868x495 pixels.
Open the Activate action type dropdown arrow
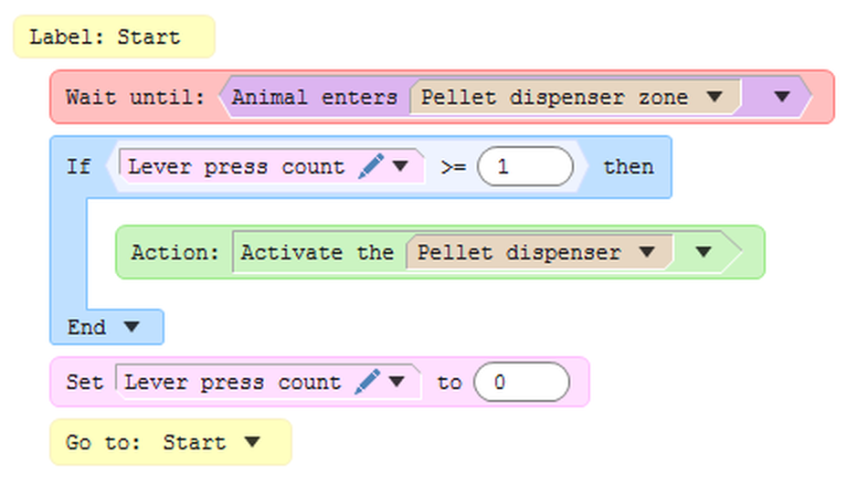tap(704, 252)
